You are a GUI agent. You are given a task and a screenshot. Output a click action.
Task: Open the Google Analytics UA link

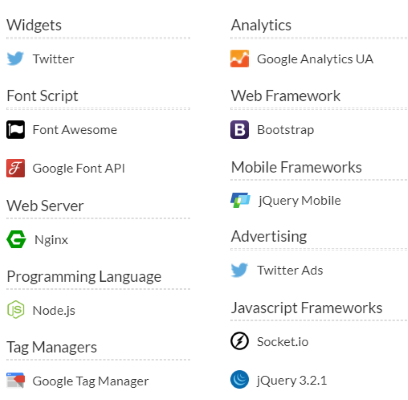tap(315, 59)
